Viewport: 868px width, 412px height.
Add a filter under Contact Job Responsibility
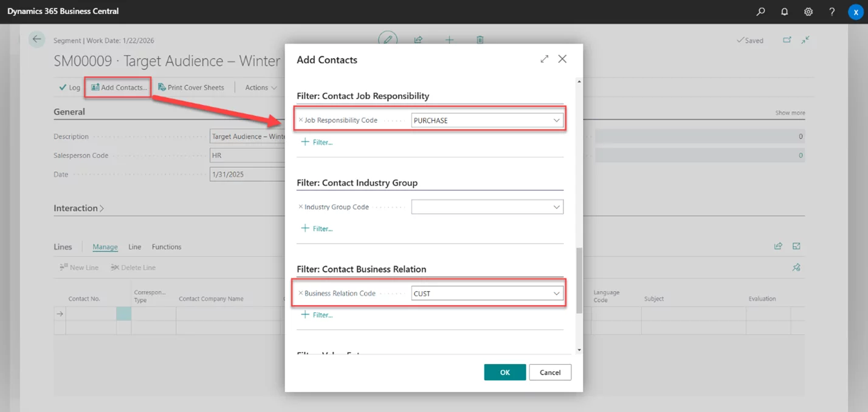click(x=317, y=142)
